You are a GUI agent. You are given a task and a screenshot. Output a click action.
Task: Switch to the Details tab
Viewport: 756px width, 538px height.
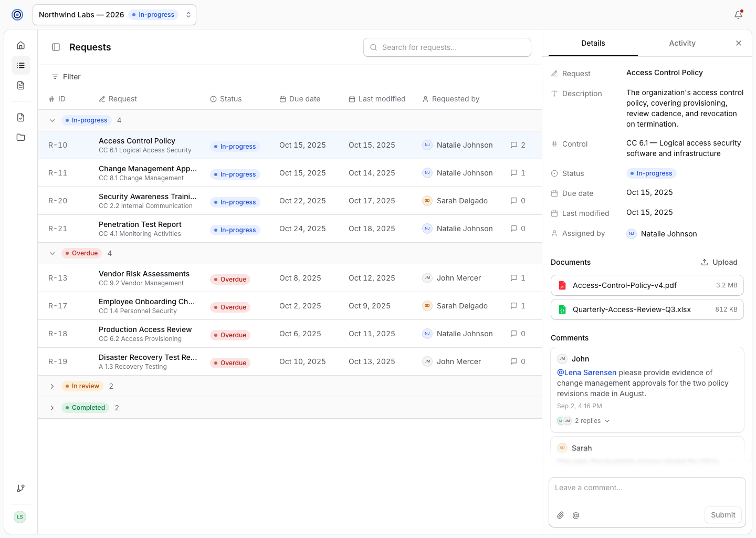(593, 43)
